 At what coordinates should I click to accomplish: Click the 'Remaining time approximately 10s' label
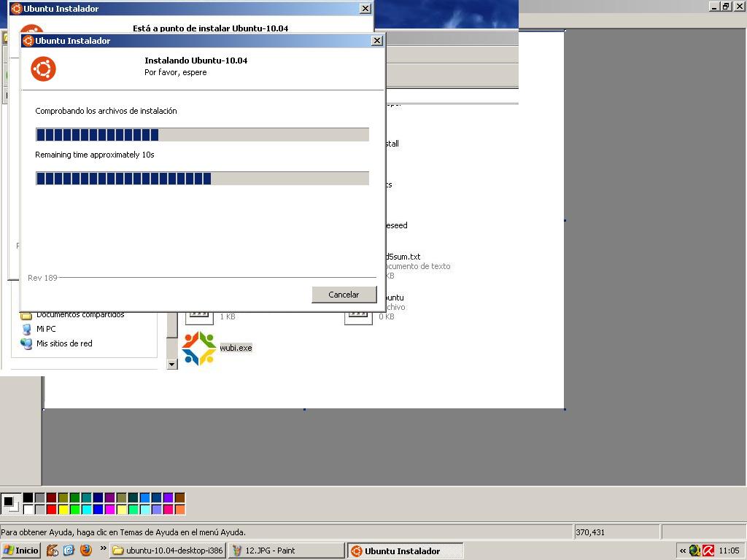point(95,155)
